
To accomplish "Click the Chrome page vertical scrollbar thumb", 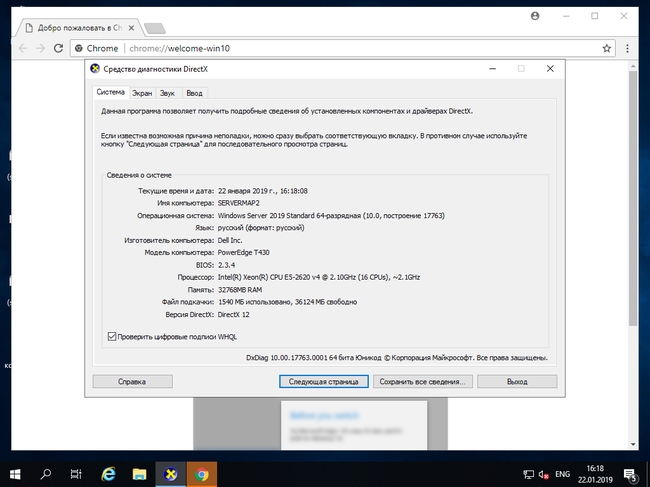I will (633, 198).
